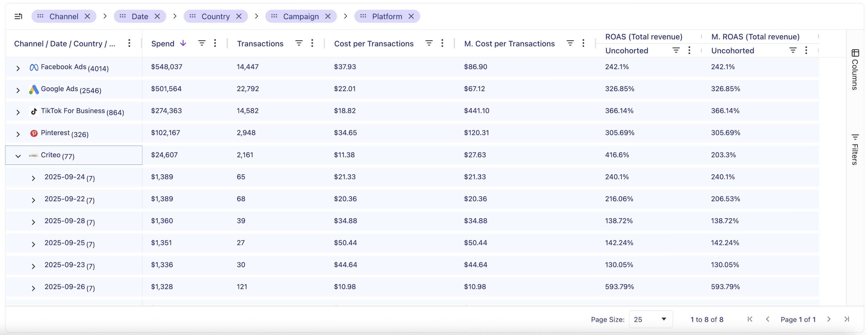This screenshot has height=335, width=868.
Task: Open the filter on the Uncohorted ROAS column
Action: [x=676, y=50]
